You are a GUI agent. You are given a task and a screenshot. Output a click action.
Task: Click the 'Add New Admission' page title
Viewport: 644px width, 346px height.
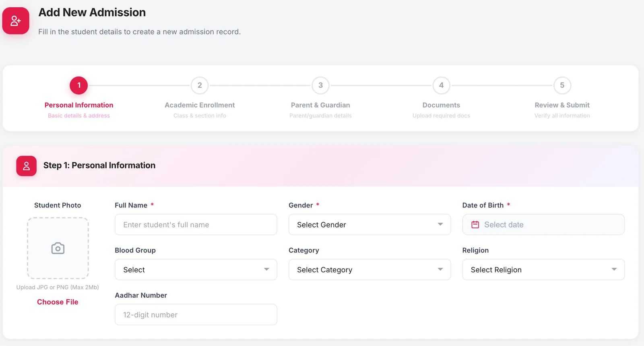coord(92,12)
